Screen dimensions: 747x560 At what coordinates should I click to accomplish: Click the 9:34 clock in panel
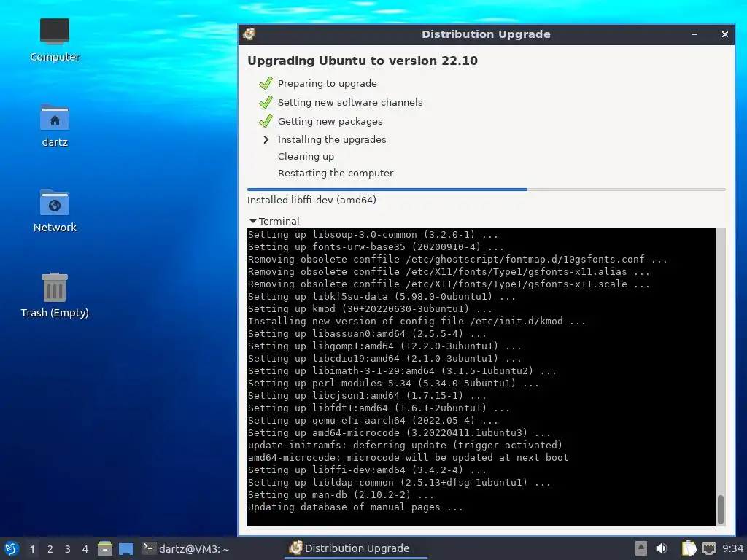(x=732, y=548)
